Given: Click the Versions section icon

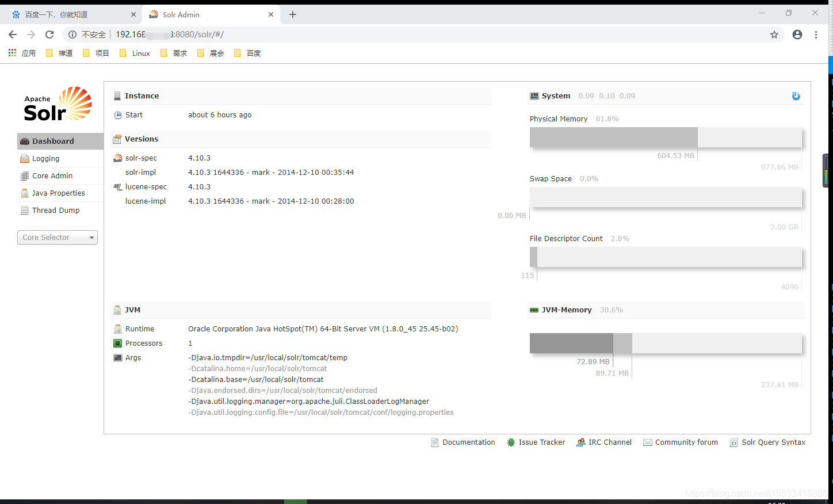Looking at the screenshot, I should (117, 139).
